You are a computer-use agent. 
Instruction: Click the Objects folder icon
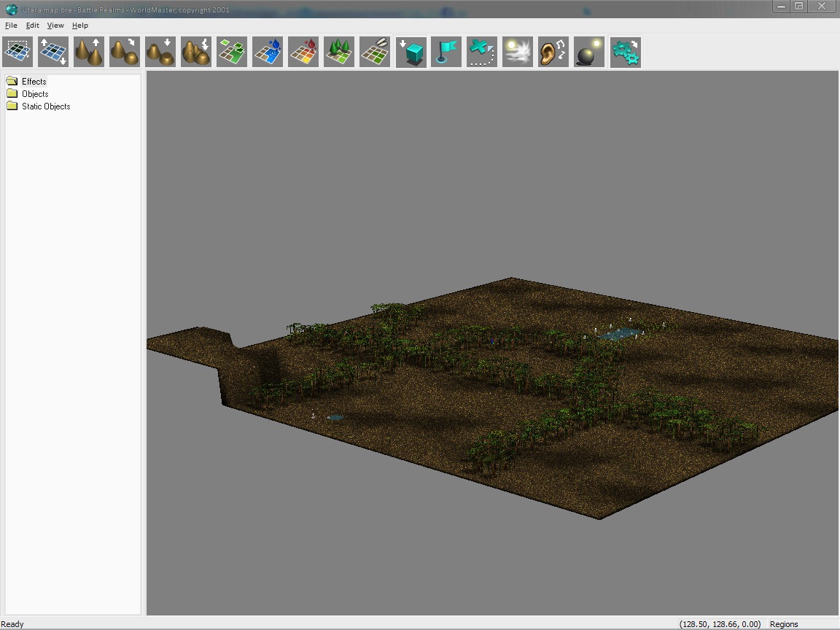[x=12, y=93]
